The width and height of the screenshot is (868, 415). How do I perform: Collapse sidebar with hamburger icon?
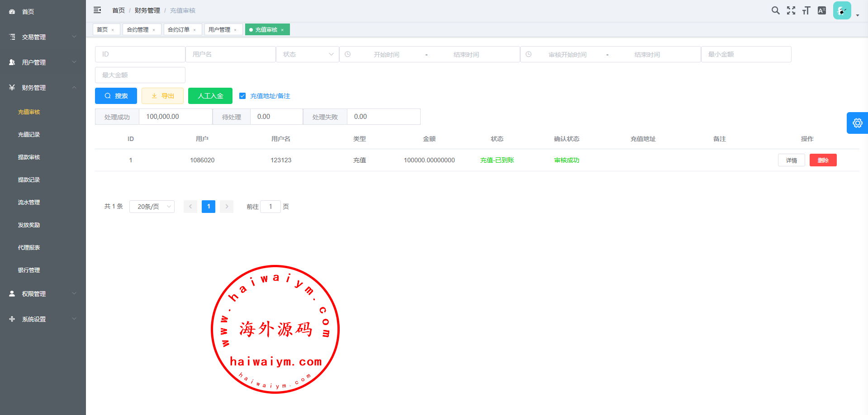(97, 10)
